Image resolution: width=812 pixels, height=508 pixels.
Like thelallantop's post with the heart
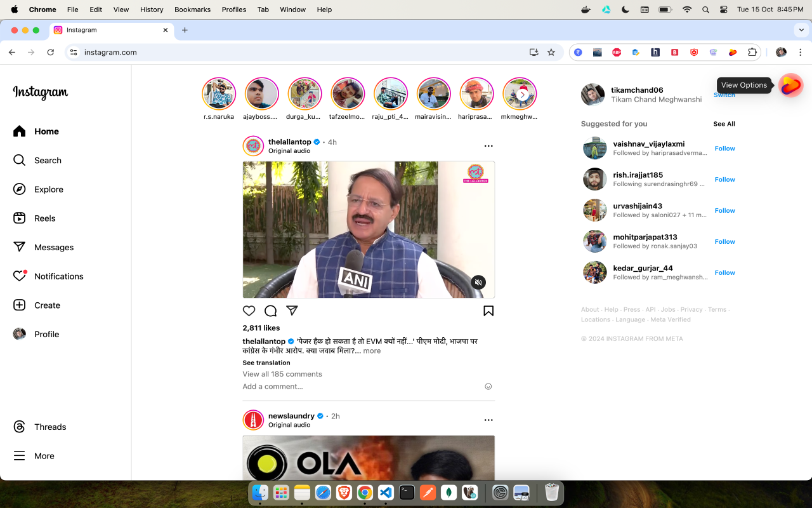point(249,311)
